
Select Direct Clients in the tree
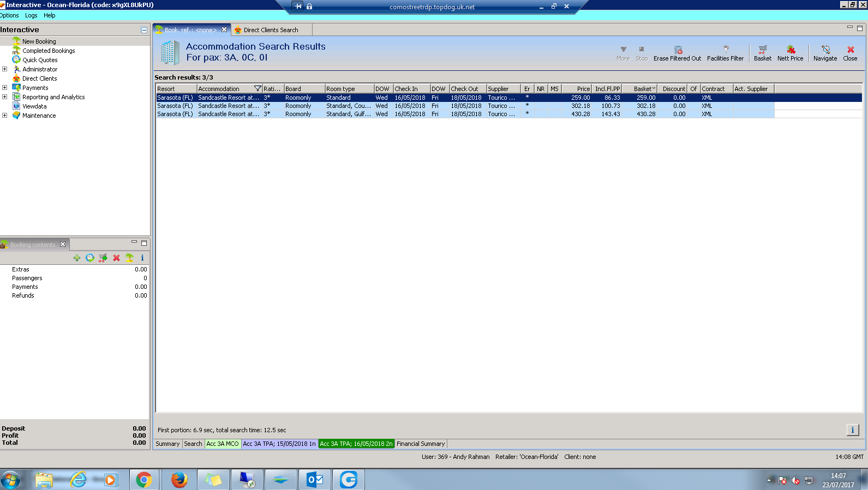(39, 78)
